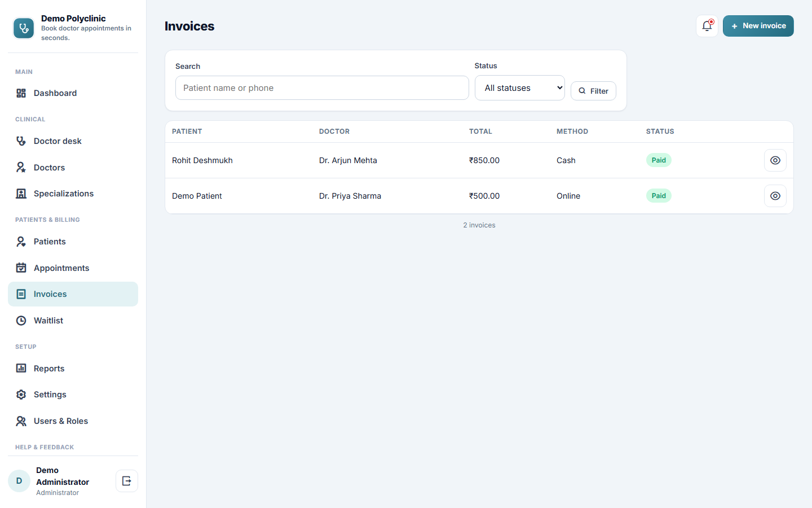Click the Specializations building icon
Viewport: 812px width, 508px height.
tap(21, 194)
